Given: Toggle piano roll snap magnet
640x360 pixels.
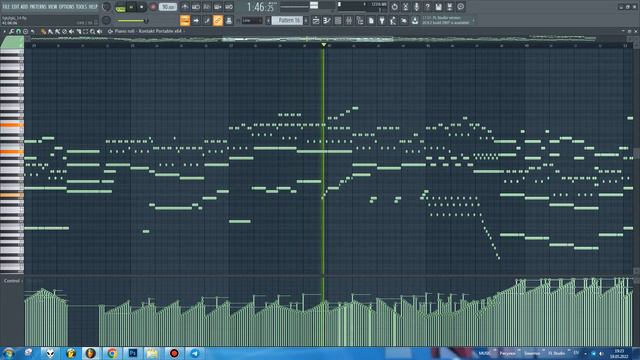Looking at the screenshot, I should point(18,31).
